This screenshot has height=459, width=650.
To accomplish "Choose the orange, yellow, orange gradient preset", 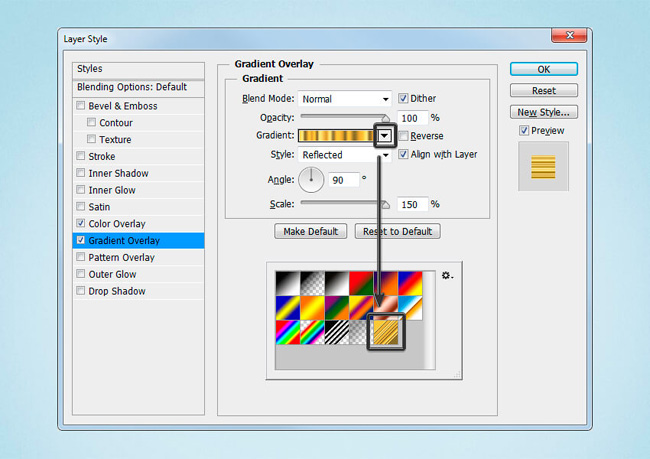I will click(312, 308).
